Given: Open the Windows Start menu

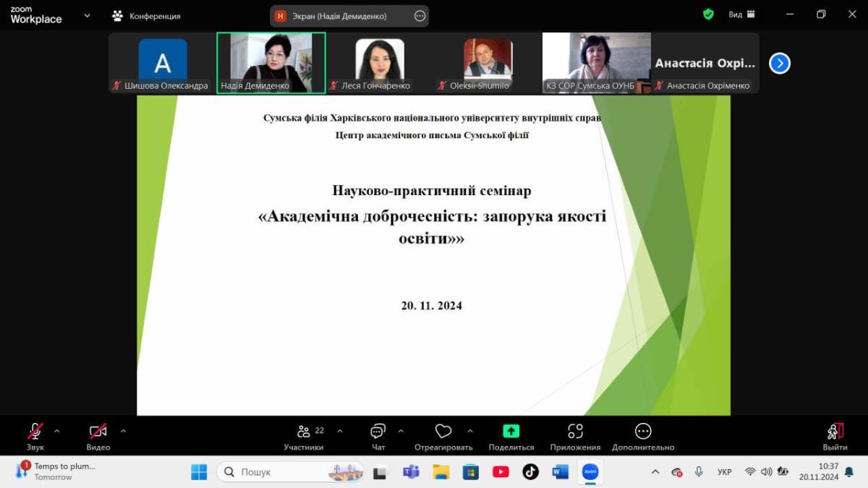Looking at the screenshot, I should [199, 472].
